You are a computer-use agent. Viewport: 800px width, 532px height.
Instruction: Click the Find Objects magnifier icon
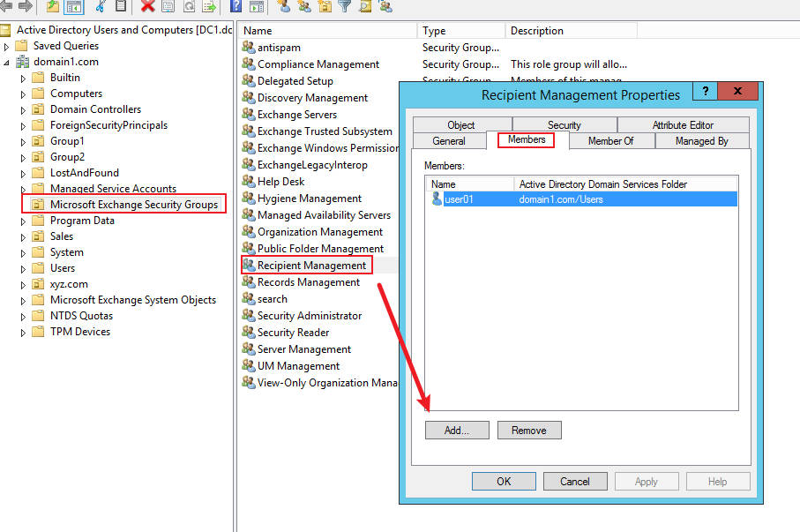(365, 5)
